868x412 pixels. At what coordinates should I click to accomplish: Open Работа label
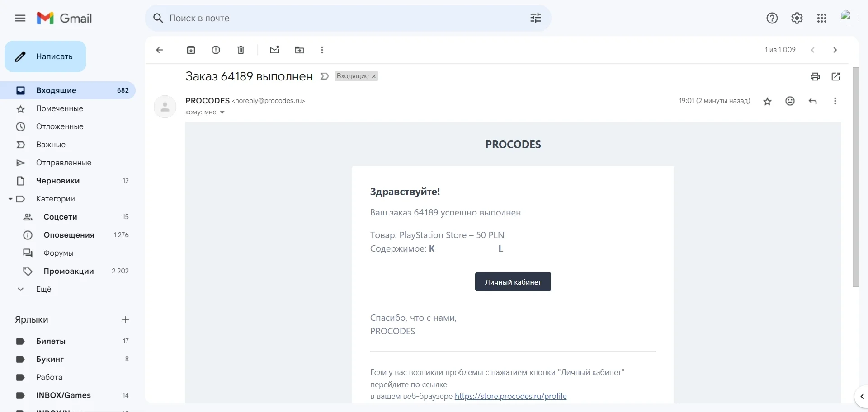click(x=68, y=377)
